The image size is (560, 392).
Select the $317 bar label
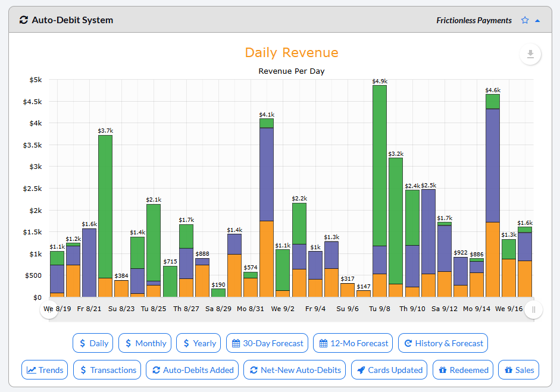(x=348, y=279)
